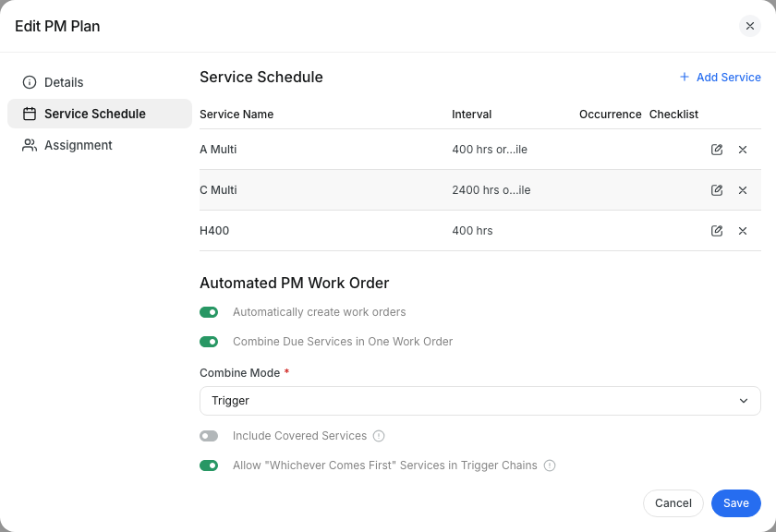
Task: Close the Edit PM Plan dialog
Action: coord(750,26)
